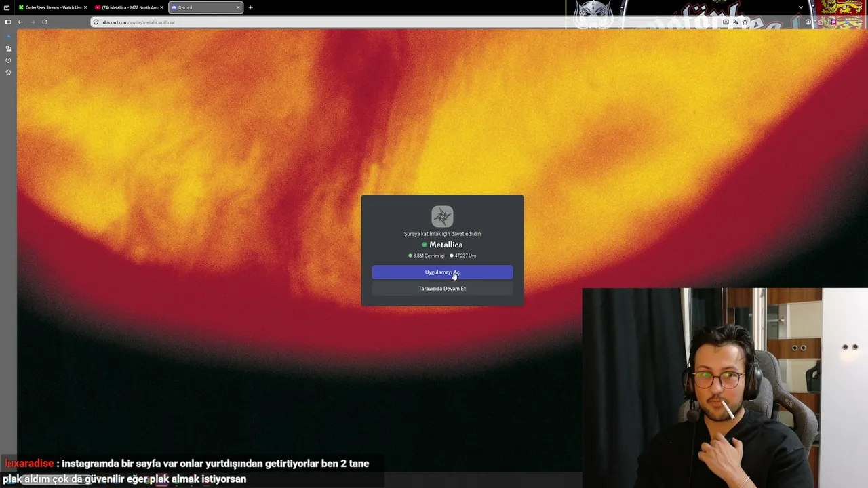Open the browser account profile icon

[x=808, y=22]
